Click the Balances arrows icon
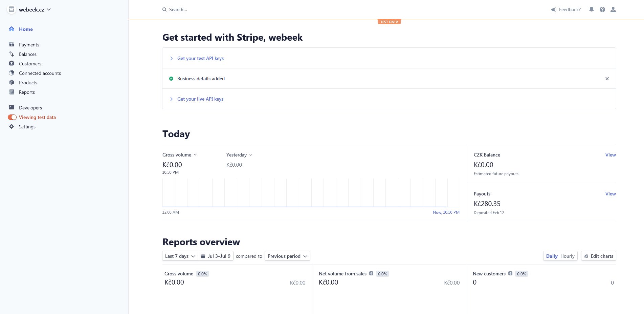 point(12,54)
